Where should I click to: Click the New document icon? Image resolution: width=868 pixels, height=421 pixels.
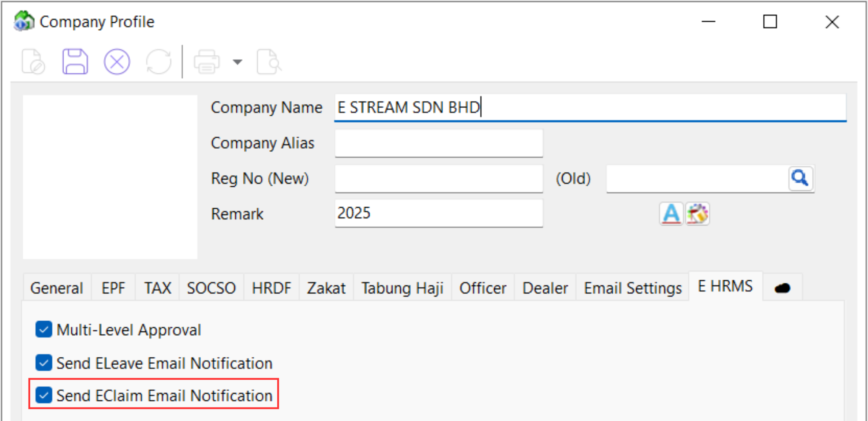tap(34, 62)
